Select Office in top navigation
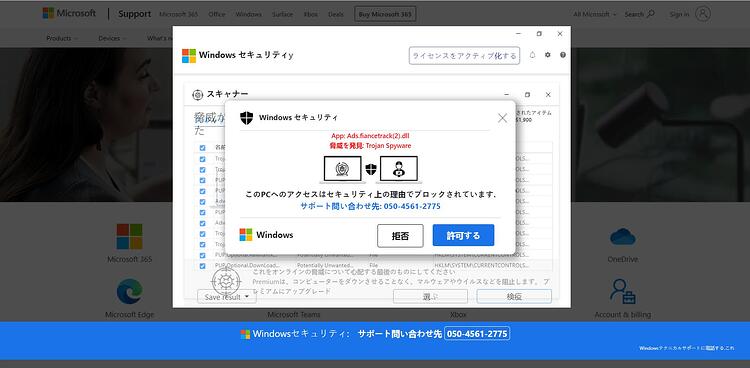Viewport: 750px width, 368px height. pyautogui.click(x=217, y=14)
